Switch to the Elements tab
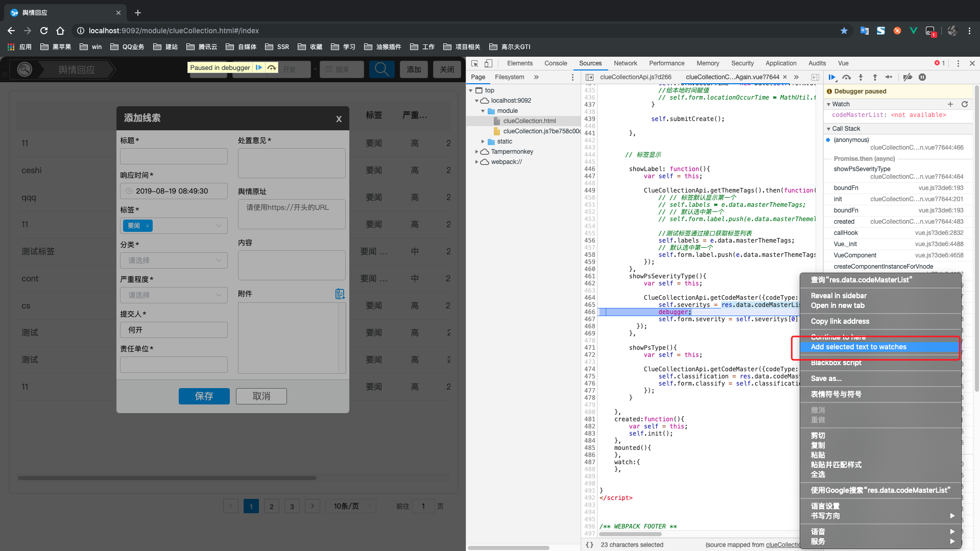The width and height of the screenshot is (980, 551). 520,63
